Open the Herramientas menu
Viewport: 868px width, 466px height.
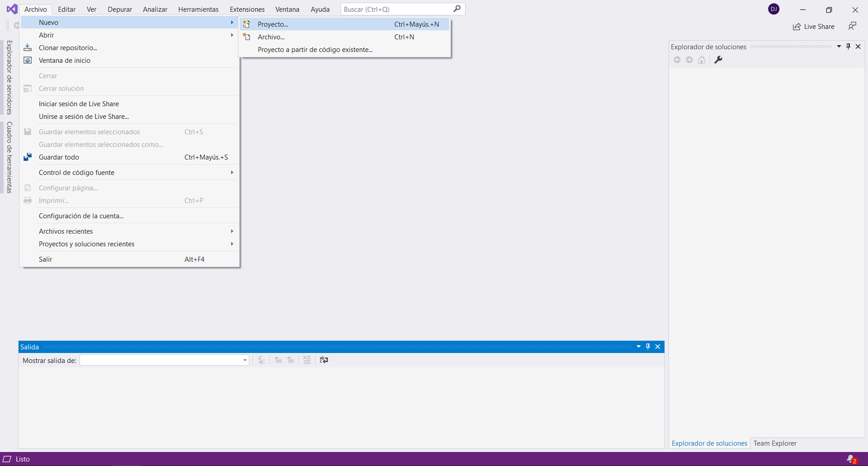pos(198,9)
